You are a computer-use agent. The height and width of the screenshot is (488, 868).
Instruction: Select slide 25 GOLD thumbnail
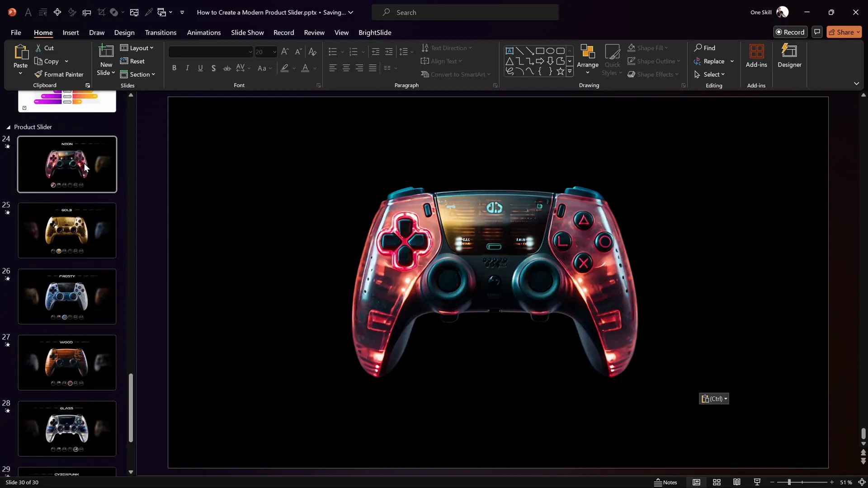(67, 230)
